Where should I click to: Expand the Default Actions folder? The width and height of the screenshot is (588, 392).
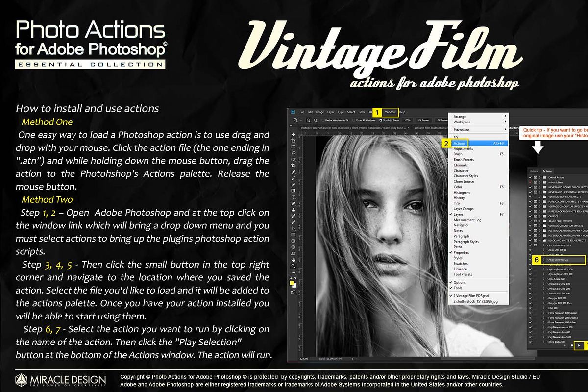[x=539, y=177]
